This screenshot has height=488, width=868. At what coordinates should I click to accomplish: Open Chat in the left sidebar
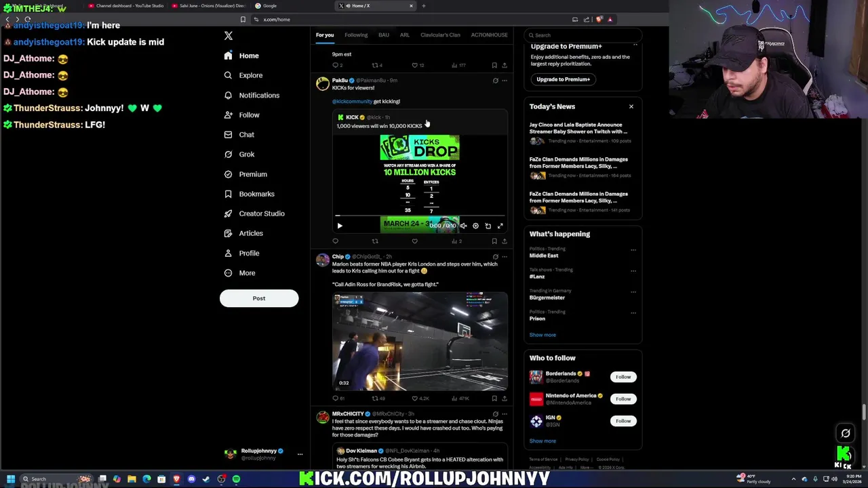(x=239, y=135)
